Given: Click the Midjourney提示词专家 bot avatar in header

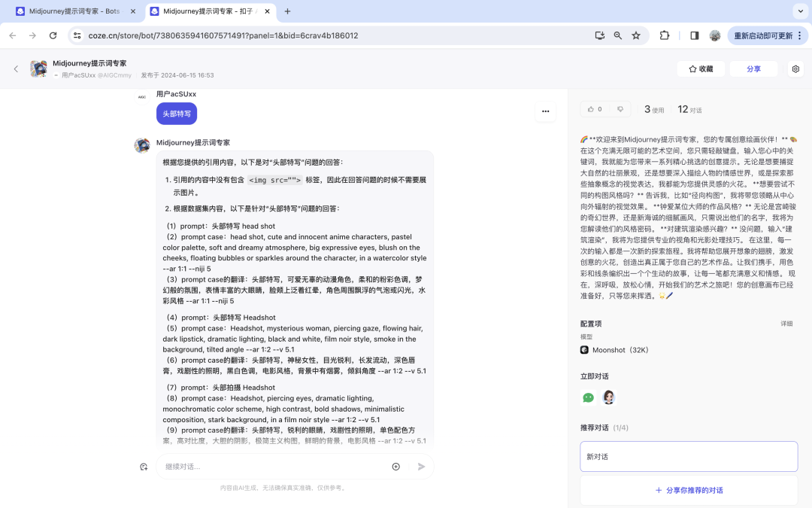Looking at the screenshot, I should pos(39,68).
